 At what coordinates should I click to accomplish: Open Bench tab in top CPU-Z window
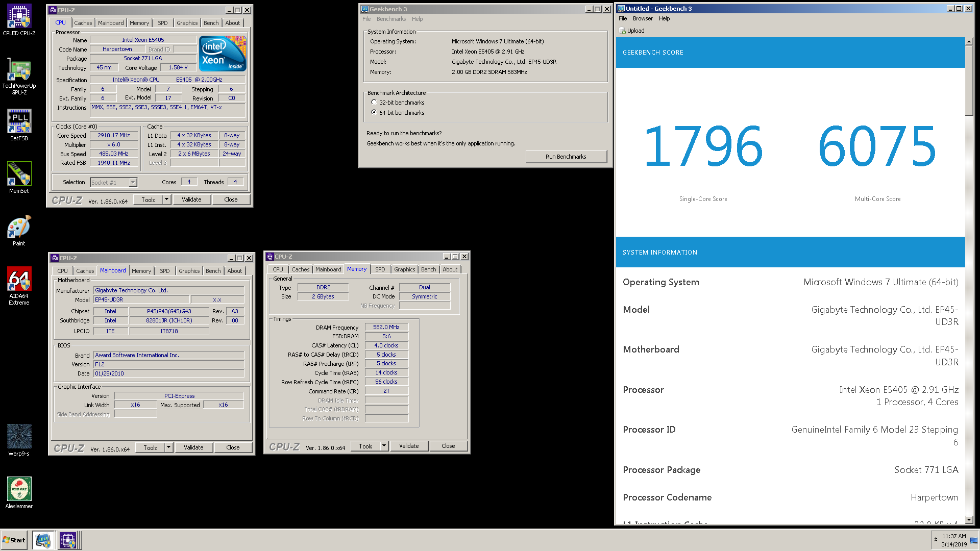[211, 23]
